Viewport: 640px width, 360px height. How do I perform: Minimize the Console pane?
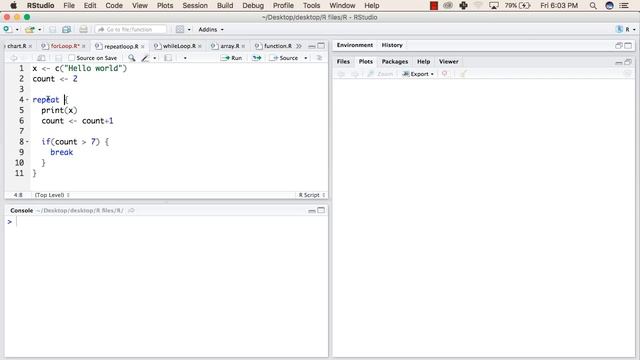(x=312, y=211)
